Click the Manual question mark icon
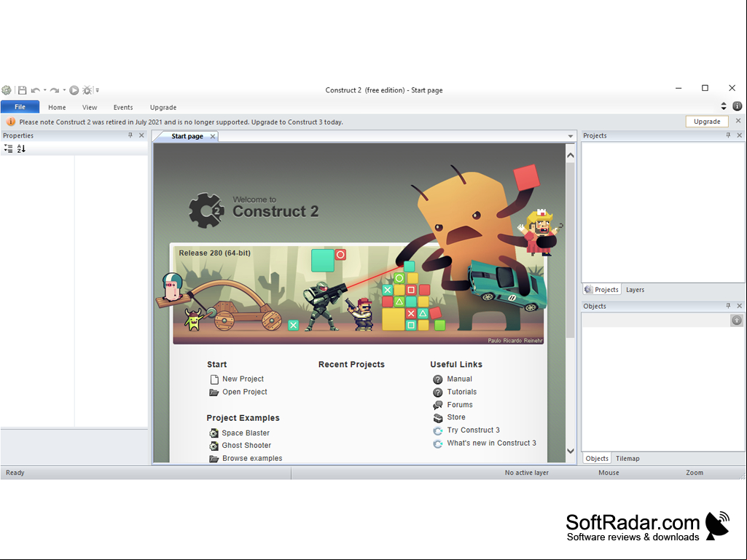Viewport: 747px width, 560px height. (x=438, y=379)
